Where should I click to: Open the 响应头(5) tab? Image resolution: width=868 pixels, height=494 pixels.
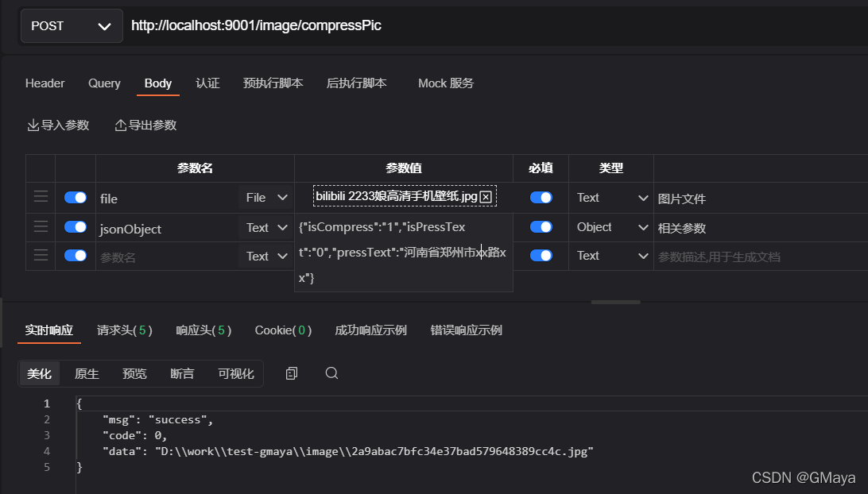pyautogui.click(x=203, y=330)
